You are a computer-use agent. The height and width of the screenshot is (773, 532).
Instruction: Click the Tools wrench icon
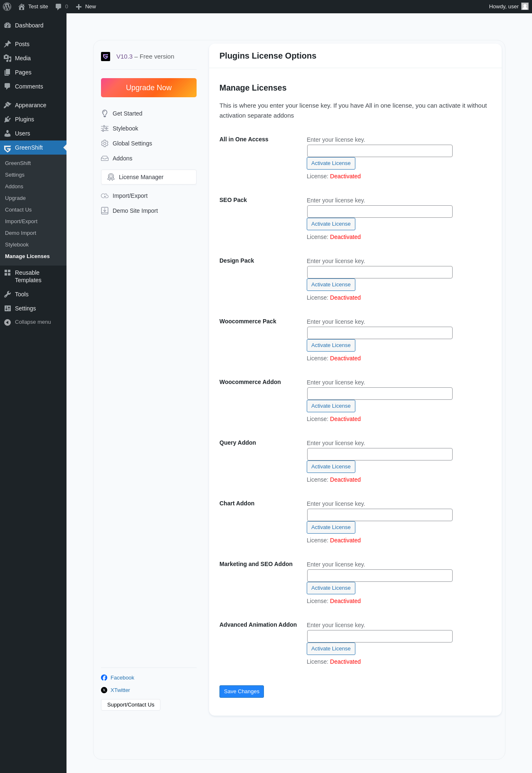tap(7, 294)
